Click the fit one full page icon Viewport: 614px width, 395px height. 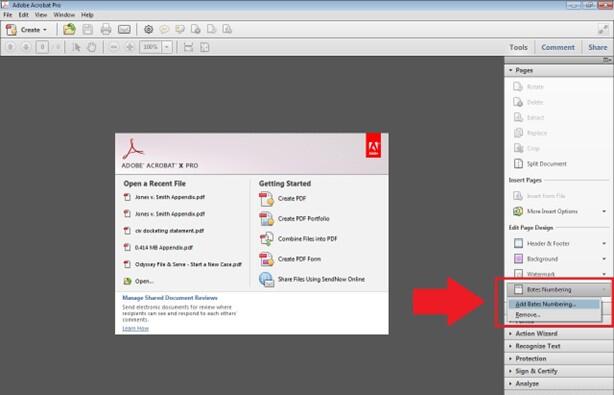pyautogui.click(x=204, y=47)
